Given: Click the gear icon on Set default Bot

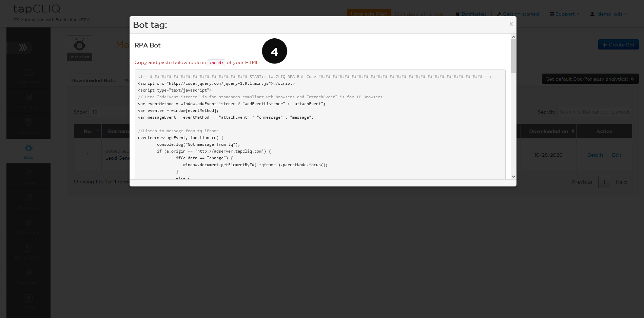Looking at the screenshot, I should point(632,79).
